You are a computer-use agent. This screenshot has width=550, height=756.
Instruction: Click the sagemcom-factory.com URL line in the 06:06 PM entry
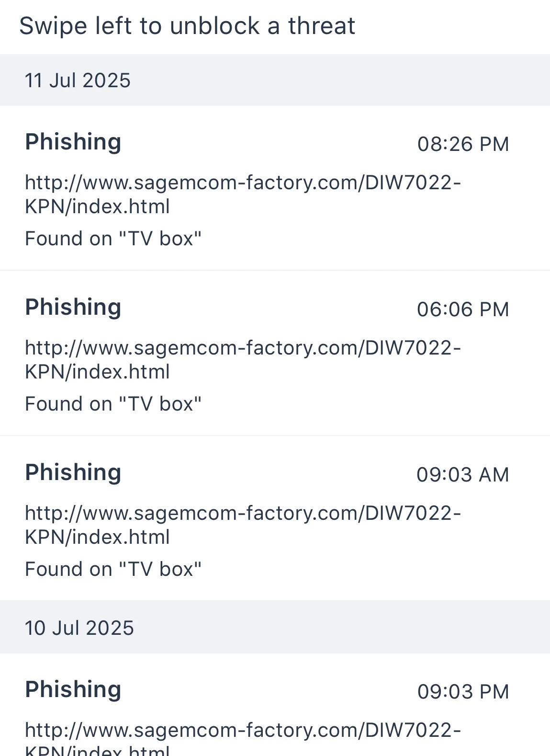(243, 348)
